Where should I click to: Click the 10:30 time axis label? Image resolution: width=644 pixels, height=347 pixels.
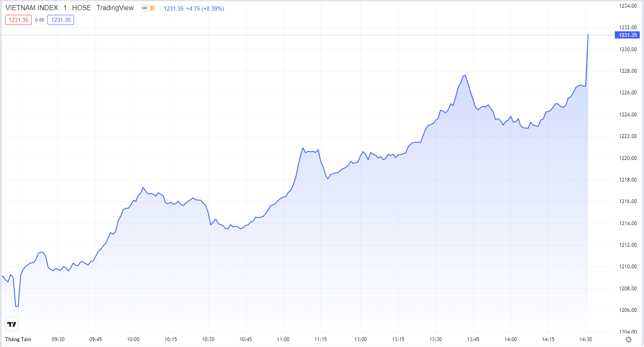click(x=208, y=339)
